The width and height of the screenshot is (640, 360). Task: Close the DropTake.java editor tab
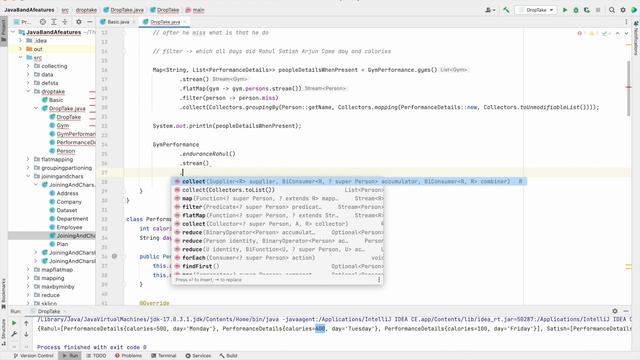pos(185,22)
